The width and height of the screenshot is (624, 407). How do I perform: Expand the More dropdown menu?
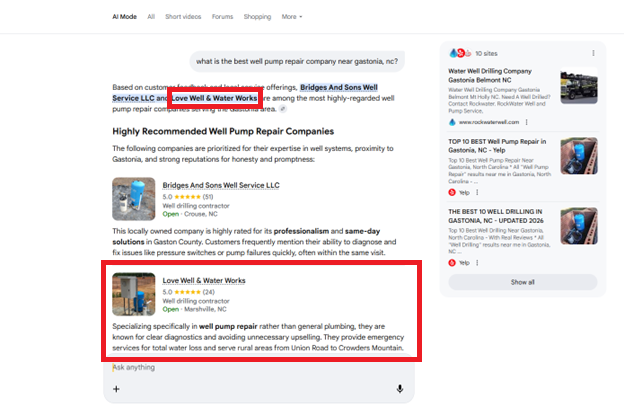tap(292, 17)
